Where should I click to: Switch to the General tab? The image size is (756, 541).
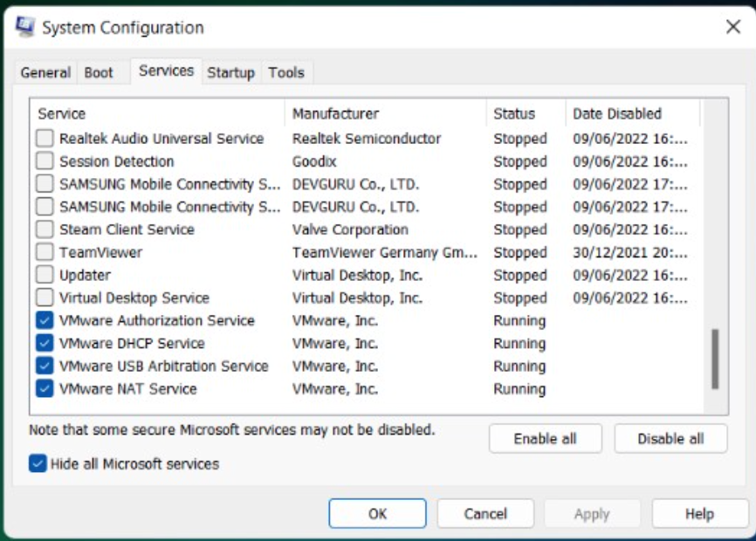[x=45, y=72]
